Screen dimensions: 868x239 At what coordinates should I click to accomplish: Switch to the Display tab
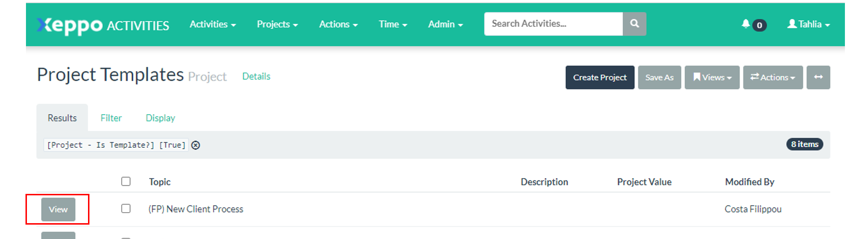click(x=160, y=118)
